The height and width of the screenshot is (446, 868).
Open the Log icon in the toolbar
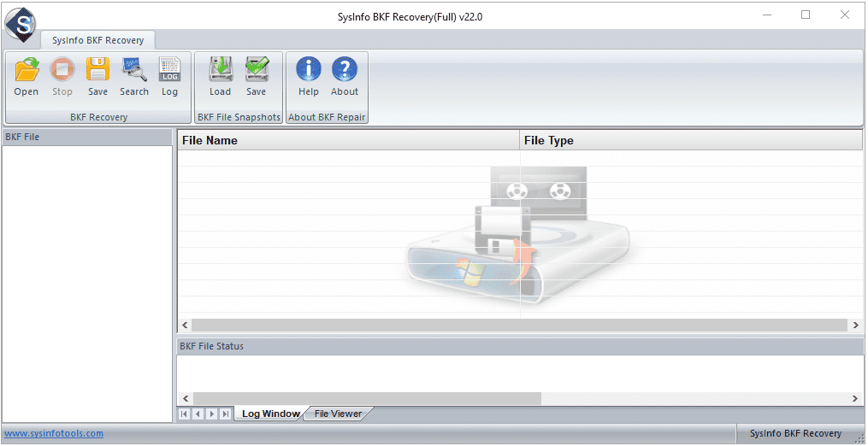[x=169, y=70]
